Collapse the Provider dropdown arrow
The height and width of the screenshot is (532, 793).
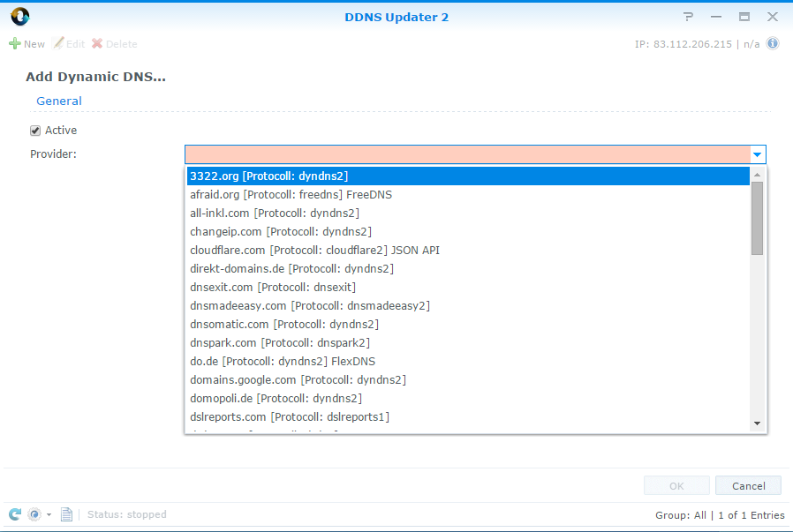[757, 154]
